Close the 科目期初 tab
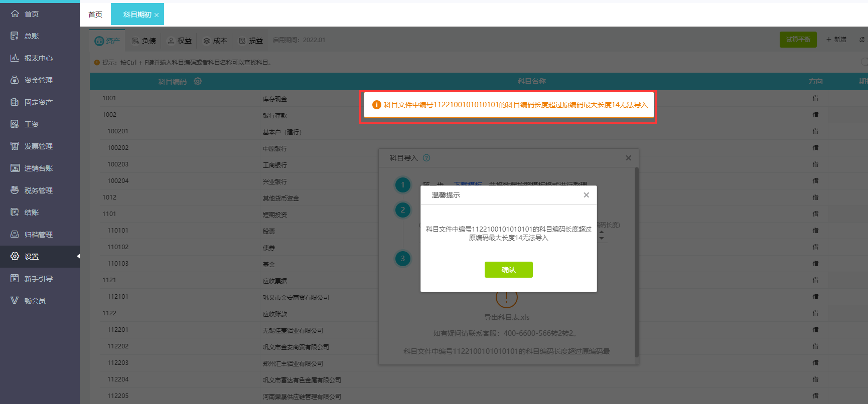 pyautogui.click(x=157, y=15)
